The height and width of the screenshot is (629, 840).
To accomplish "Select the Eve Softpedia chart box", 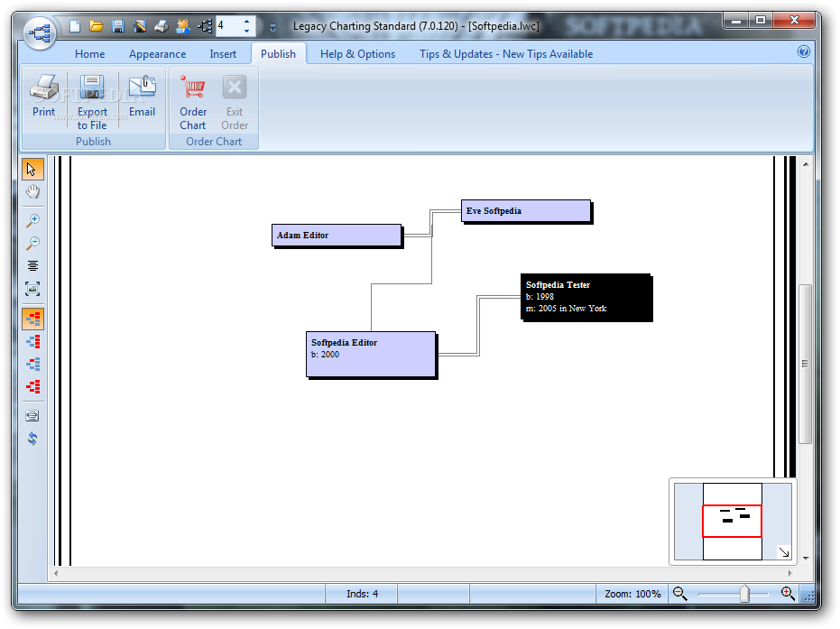I will pos(527,212).
